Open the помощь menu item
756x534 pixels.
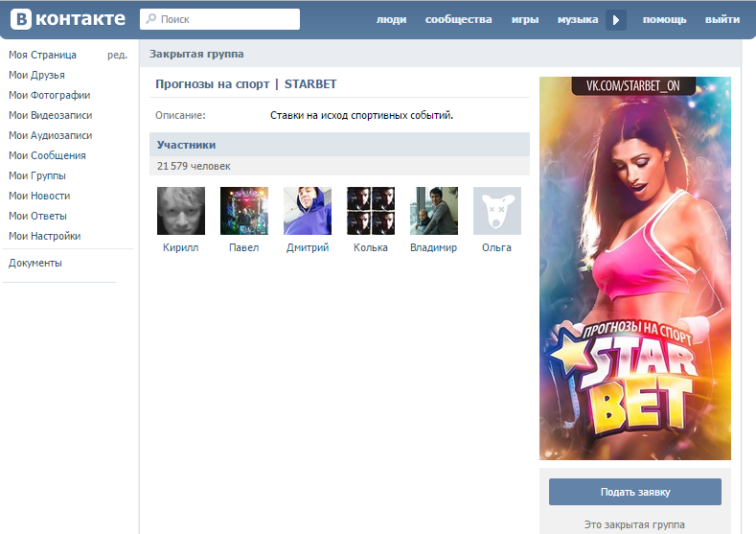[664, 20]
